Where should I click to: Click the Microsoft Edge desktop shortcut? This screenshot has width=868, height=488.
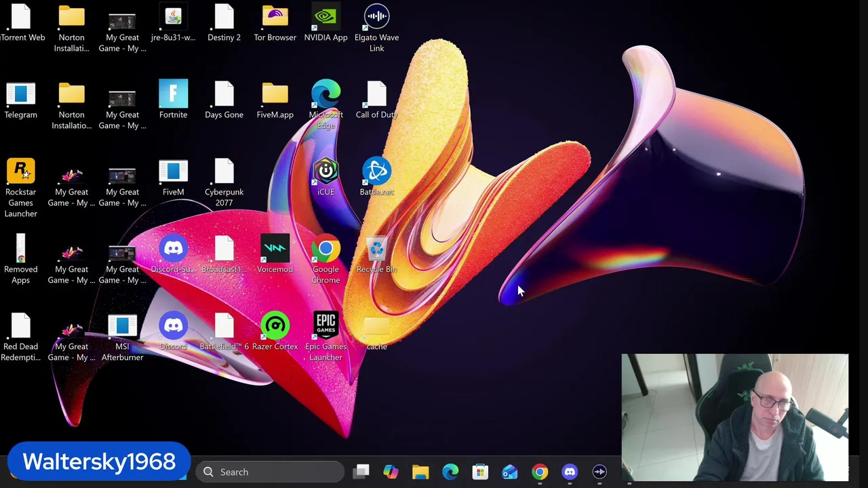tap(325, 105)
